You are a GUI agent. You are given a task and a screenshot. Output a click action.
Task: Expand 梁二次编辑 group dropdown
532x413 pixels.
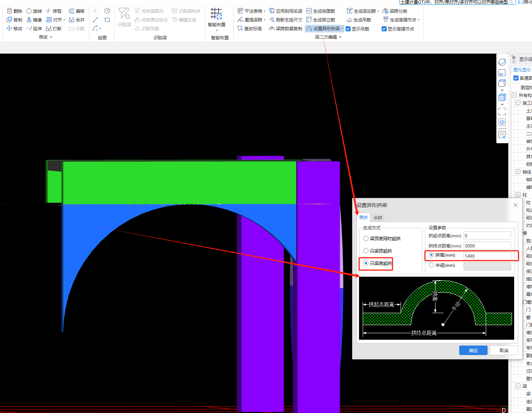pyautogui.click(x=340, y=37)
